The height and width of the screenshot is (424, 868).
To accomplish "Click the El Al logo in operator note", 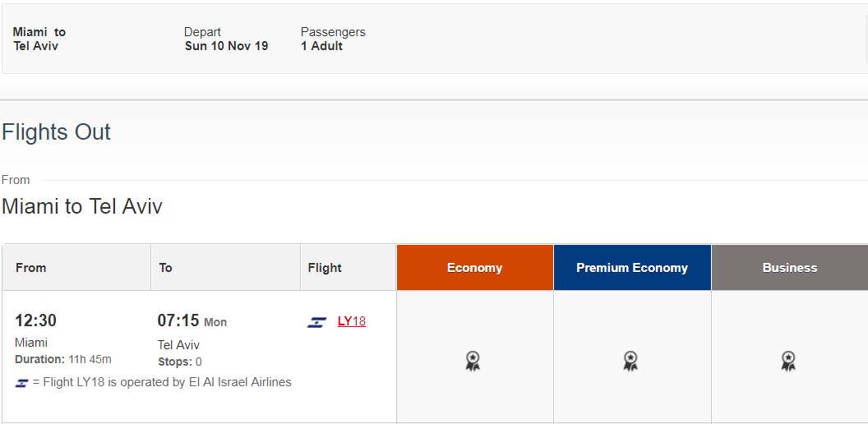I will point(21,383).
